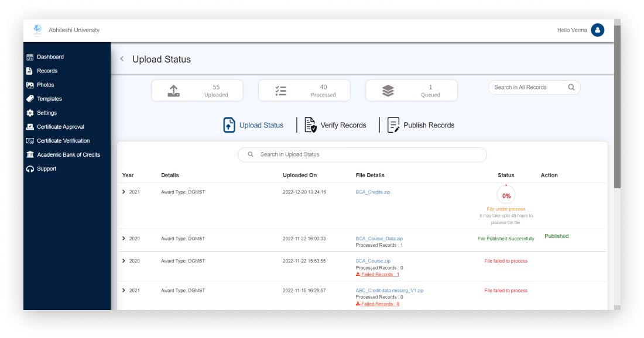Expand the 2020 BCA_Course.zip row
This screenshot has width=644, height=338.
pyautogui.click(x=124, y=261)
